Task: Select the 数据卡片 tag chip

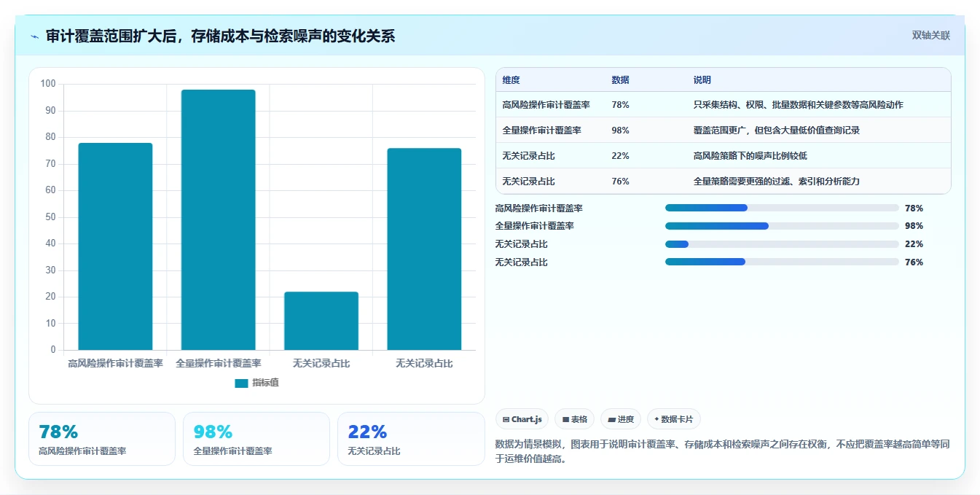Action: tap(674, 419)
